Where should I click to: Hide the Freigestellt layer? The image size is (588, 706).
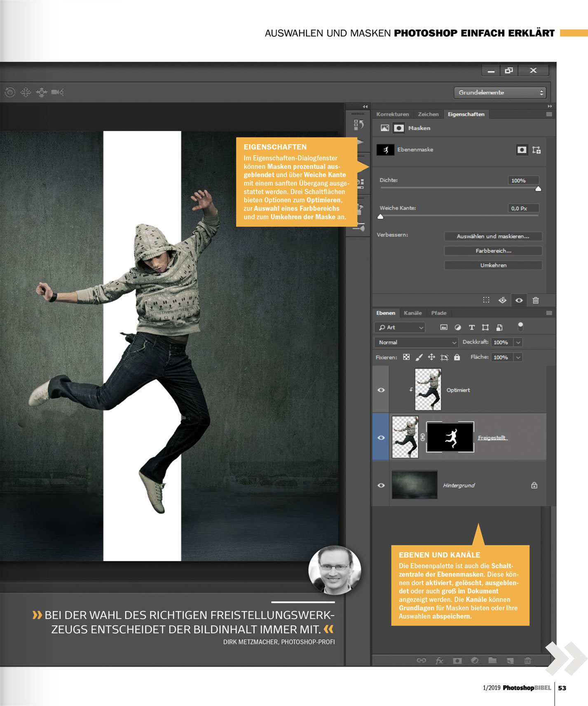(381, 438)
